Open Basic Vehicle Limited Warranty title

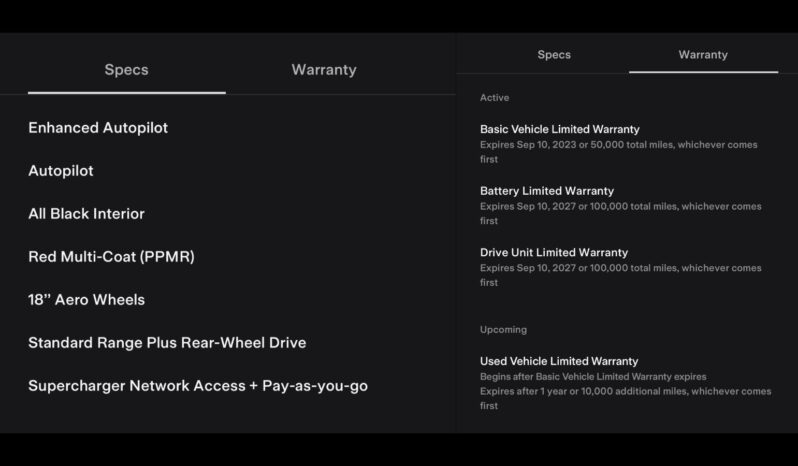pyautogui.click(x=560, y=129)
